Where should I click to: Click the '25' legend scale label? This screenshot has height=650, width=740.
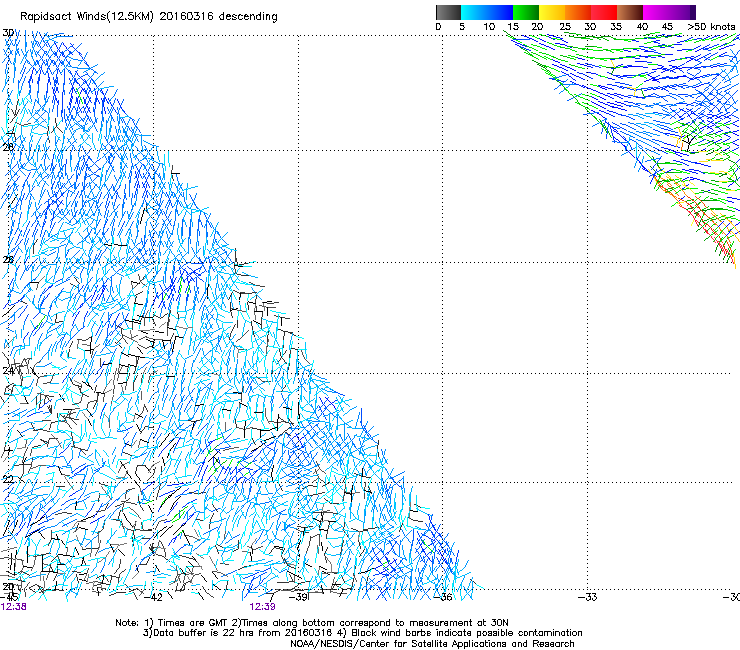coord(565,27)
